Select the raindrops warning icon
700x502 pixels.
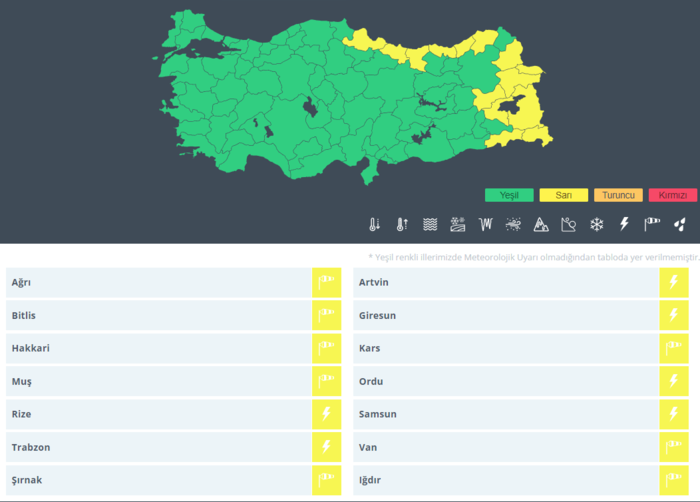(x=679, y=224)
